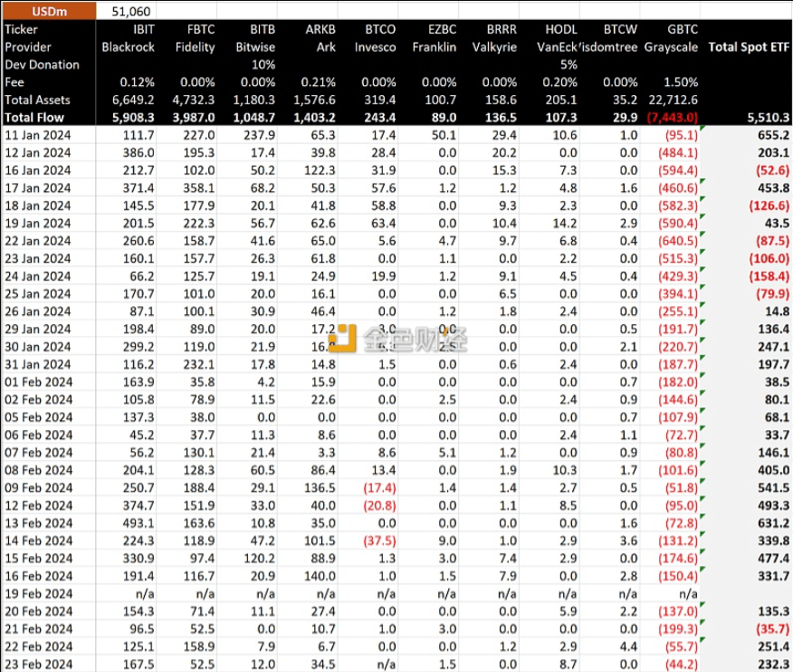This screenshot has width=793, height=672.
Task: Select the 11 Jan 2024 date cell
Action: [x=38, y=135]
